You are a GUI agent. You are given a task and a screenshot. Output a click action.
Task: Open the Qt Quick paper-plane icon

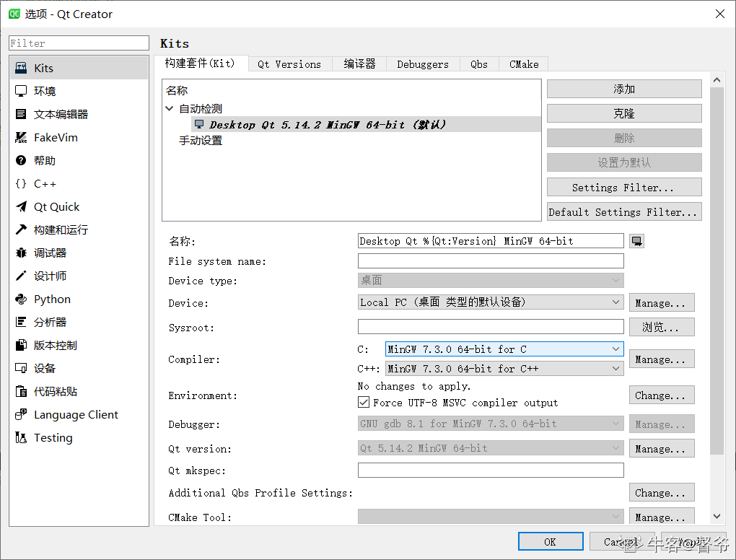21,206
